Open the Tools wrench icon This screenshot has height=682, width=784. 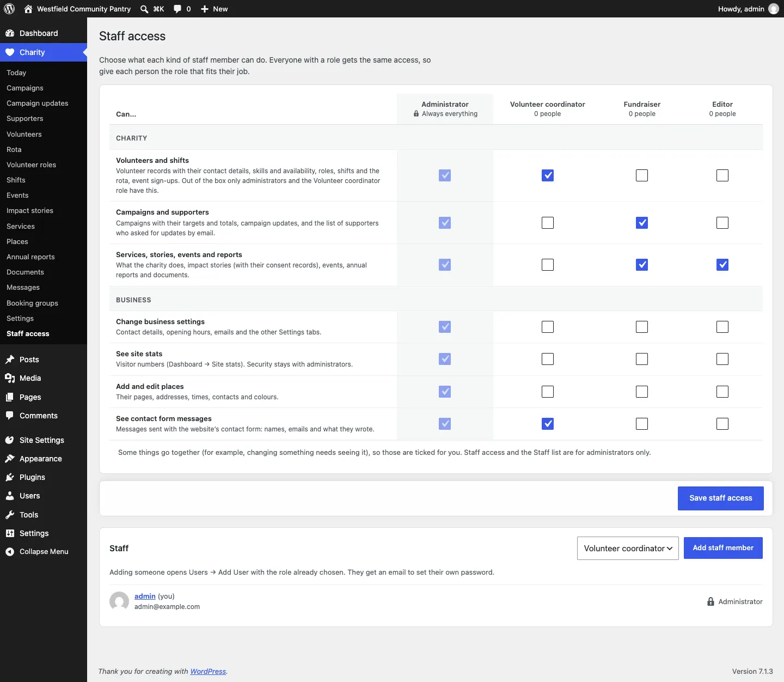point(10,515)
